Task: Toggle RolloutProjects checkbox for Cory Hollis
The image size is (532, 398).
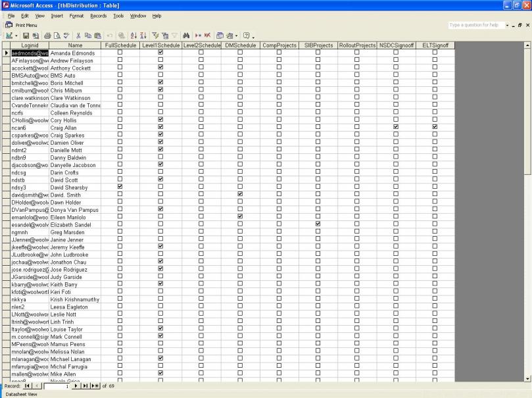Action: [x=356, y=120]
